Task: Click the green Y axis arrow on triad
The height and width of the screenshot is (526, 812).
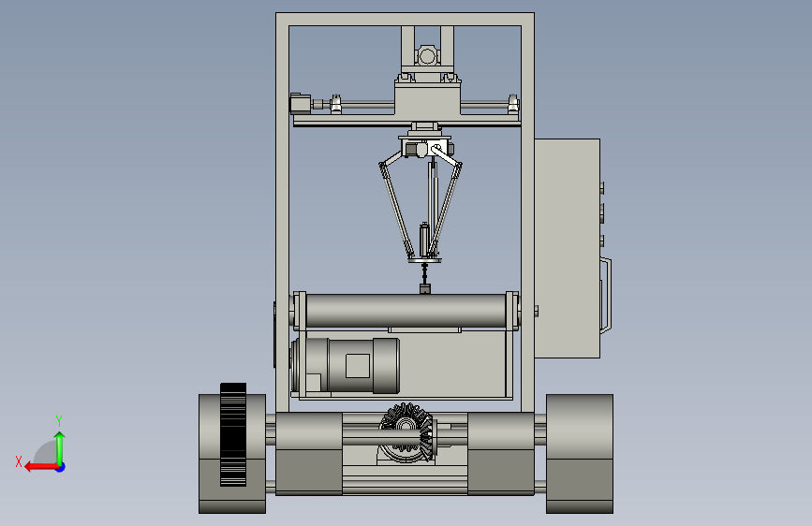Action: coord(60,447)
